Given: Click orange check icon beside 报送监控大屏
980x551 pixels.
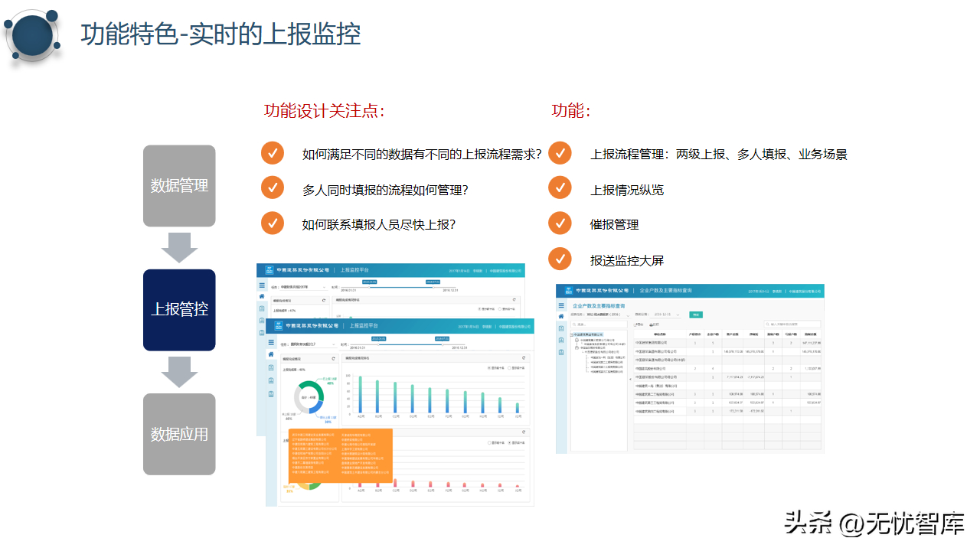Looking at the screenshot, I should coord(560,259).
